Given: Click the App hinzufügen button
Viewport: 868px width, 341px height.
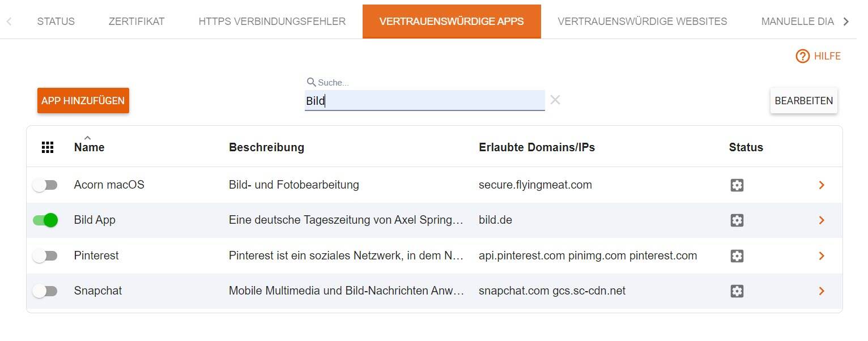Looking at the screenshot, I should (83, 101).
